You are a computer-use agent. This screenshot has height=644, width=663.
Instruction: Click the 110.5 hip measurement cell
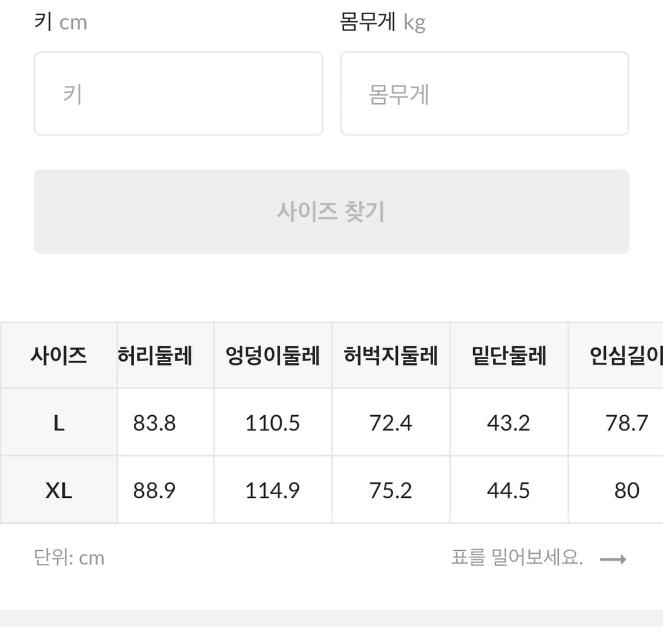(x=272, y=422)
